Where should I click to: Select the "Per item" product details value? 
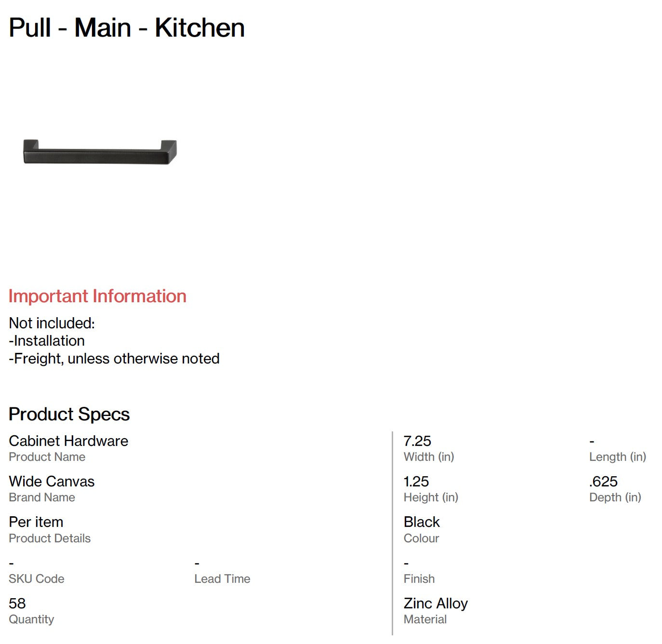click(36, 522)
